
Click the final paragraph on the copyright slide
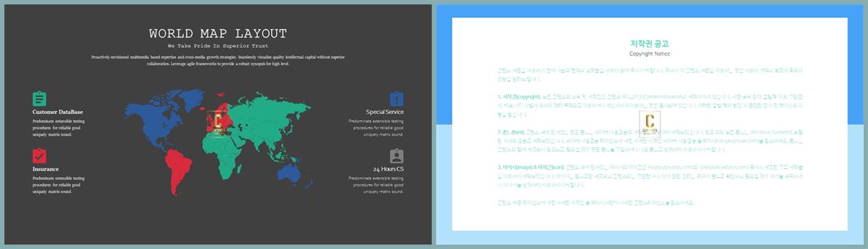(597, 202)
